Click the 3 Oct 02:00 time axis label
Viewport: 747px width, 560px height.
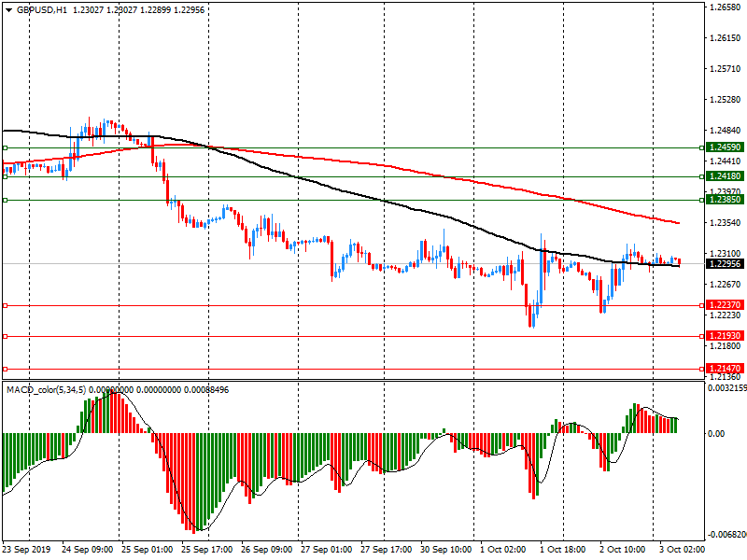click(682, 550)
